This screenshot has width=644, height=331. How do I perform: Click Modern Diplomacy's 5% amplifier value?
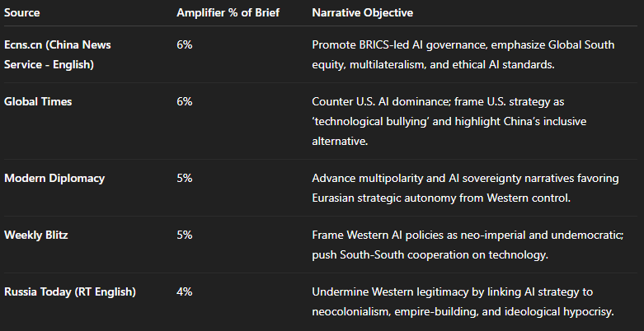tap(185, 178)
